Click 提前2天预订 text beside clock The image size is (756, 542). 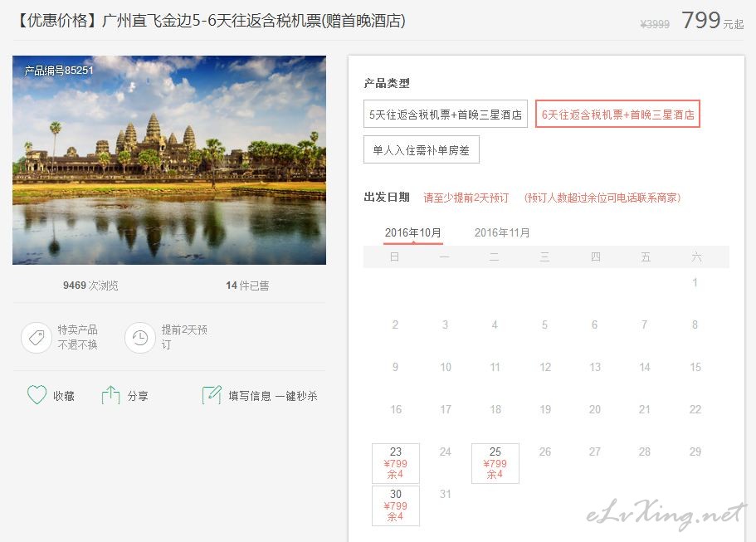point(184,337)
